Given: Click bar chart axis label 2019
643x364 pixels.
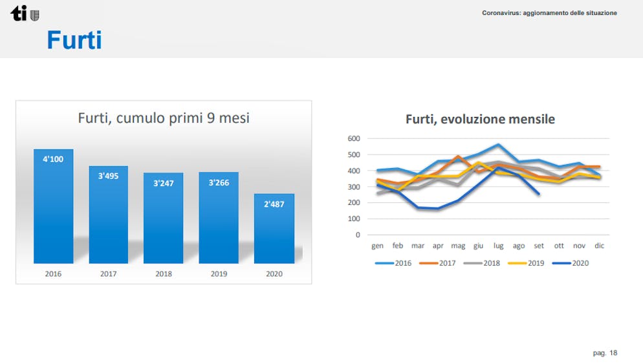Looking at the screenshot, I should pyautogui.click(x=219, y=274).
